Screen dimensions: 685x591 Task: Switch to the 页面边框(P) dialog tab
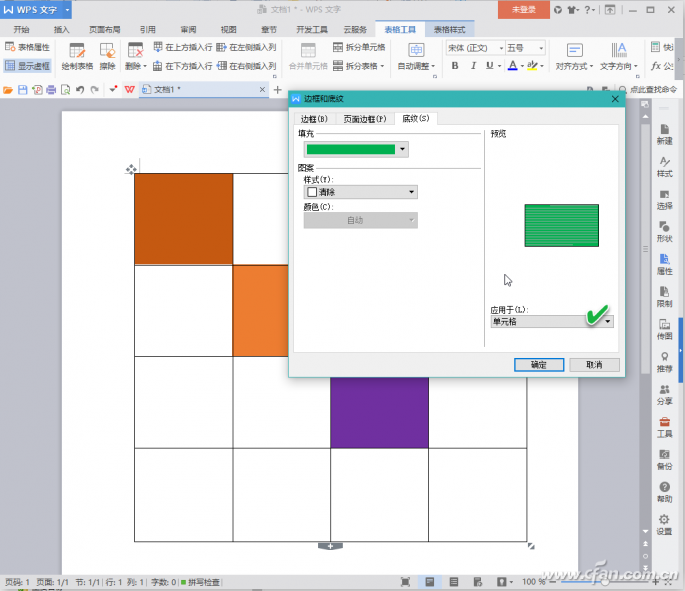(365, 119)
